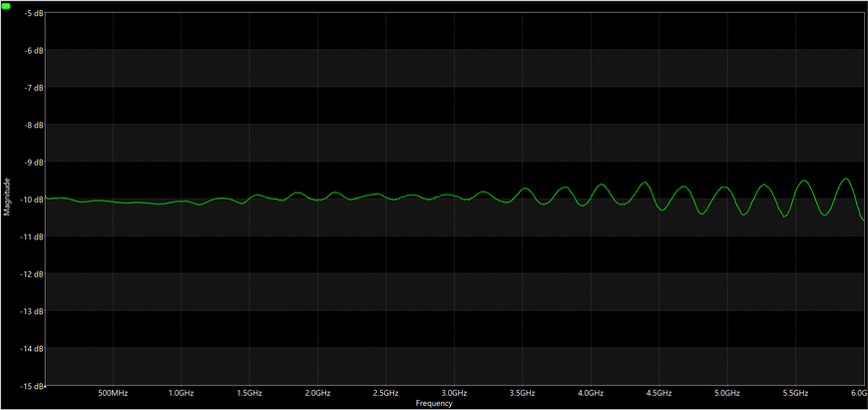The width and height of the screenshot is (868, 410).
Task: Click the -13 dB axis label
Action: 32,311
